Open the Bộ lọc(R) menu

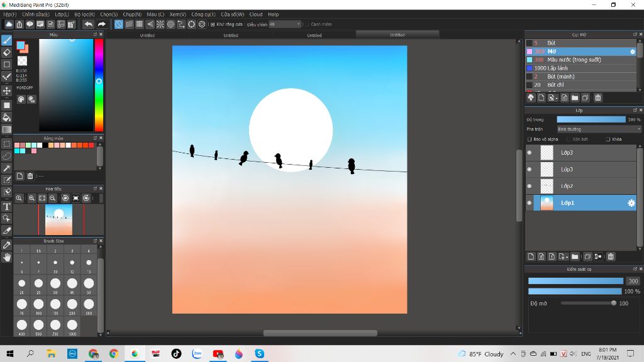click(x=85, y=14)
